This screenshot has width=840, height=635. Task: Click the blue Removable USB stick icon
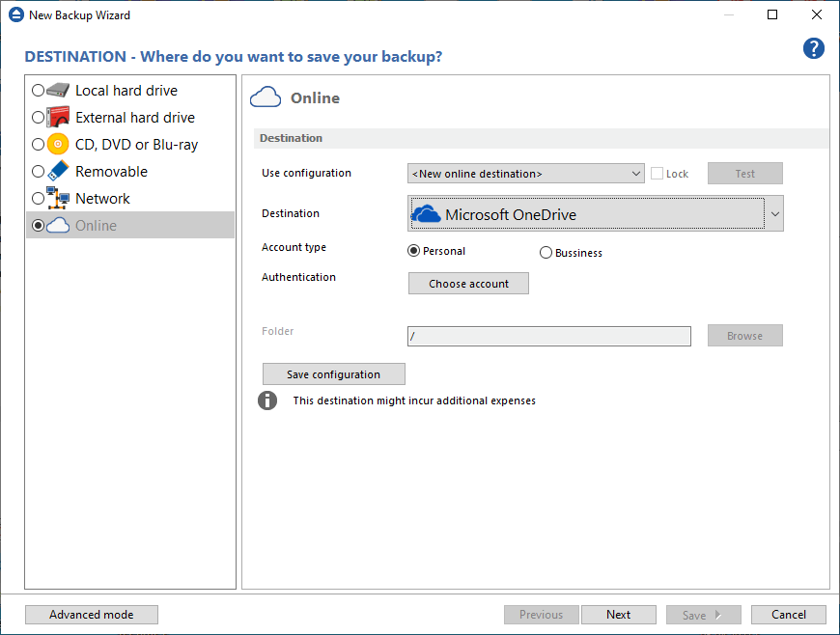click(x=58, y=171)
